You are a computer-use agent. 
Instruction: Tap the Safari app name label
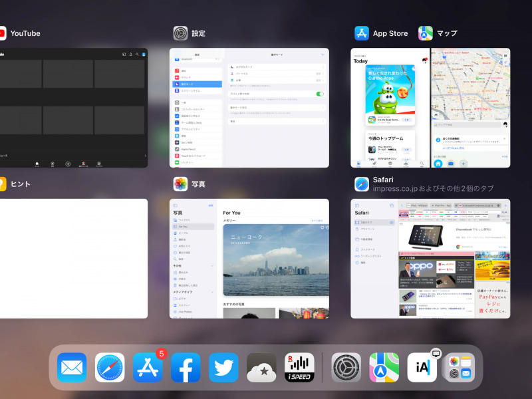point(383,180)
